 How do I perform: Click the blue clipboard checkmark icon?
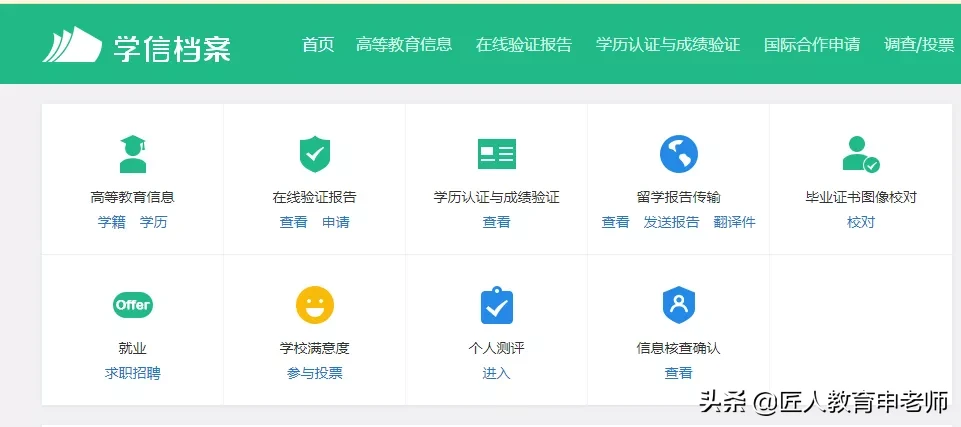tap(496, 304)
